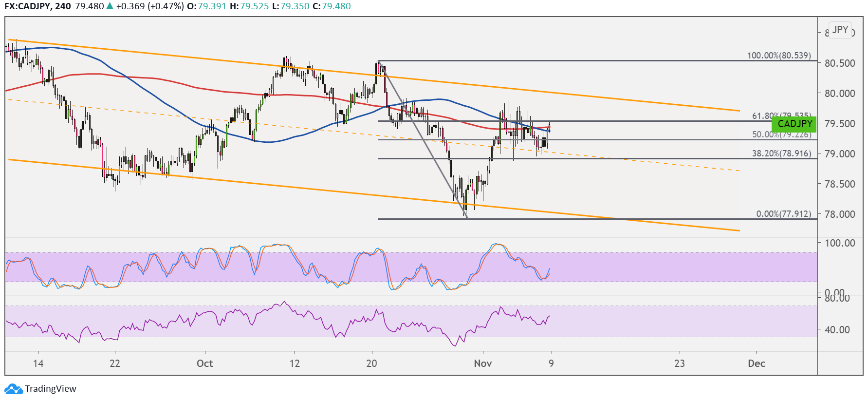Click the JPY currency button on price axis
This screenshot has width=868, height=402.
pyautogui.click(x=840, y=30)
